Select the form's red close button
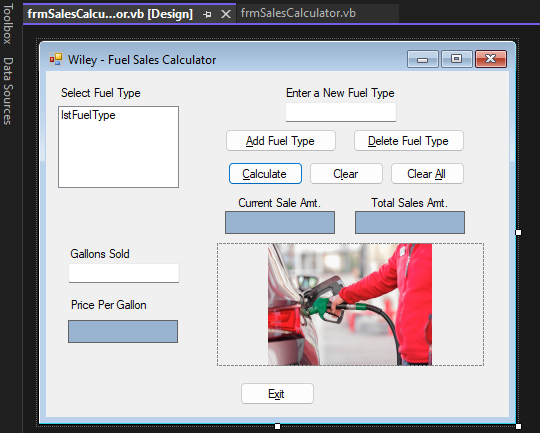 tap(491, 59)
